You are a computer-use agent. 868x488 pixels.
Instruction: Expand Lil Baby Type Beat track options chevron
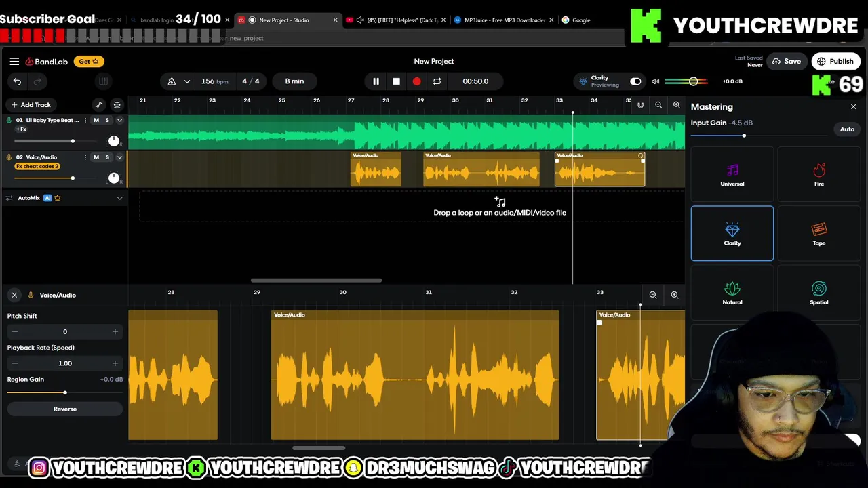coord(119,121)
